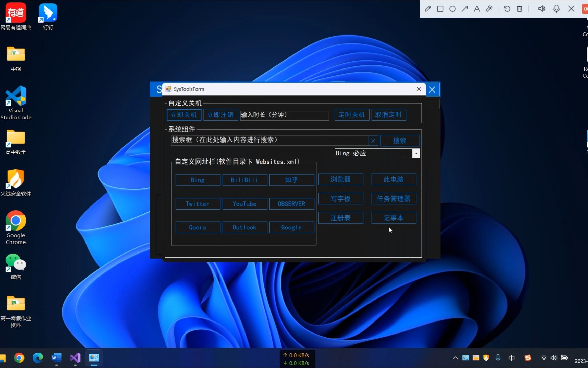Open 网易有道词典 desktop shortcut
This screenshot has height=368, width=588.
(16, 16)
